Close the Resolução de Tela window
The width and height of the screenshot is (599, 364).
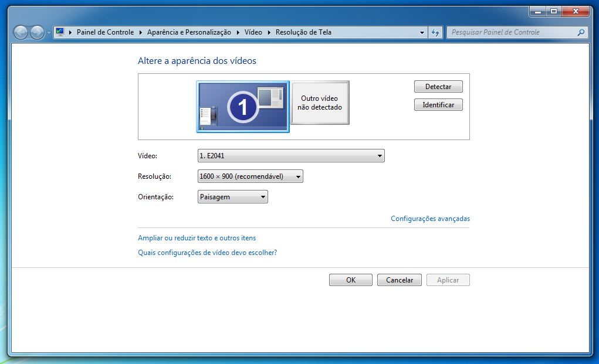tap(576, 12)
